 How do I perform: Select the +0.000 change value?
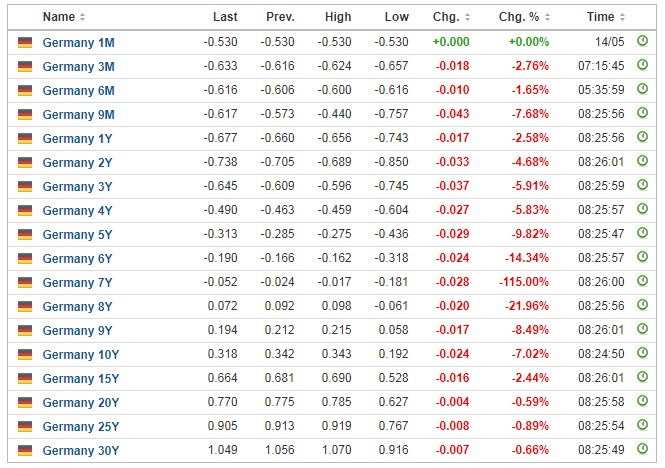(x=451, y=42)
